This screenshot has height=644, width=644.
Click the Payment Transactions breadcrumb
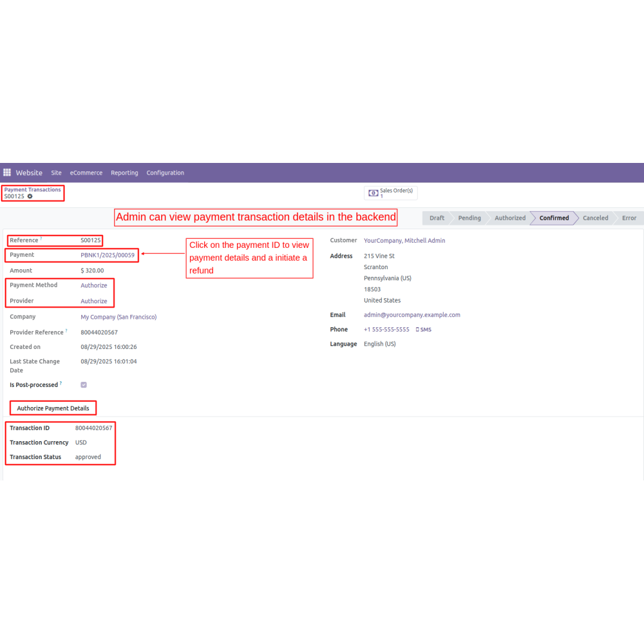pos(33,189)
